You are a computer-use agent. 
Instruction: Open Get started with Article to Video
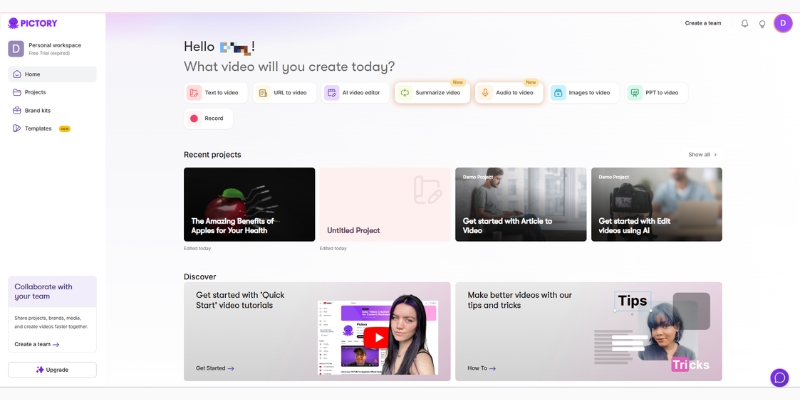click(521, 204)
